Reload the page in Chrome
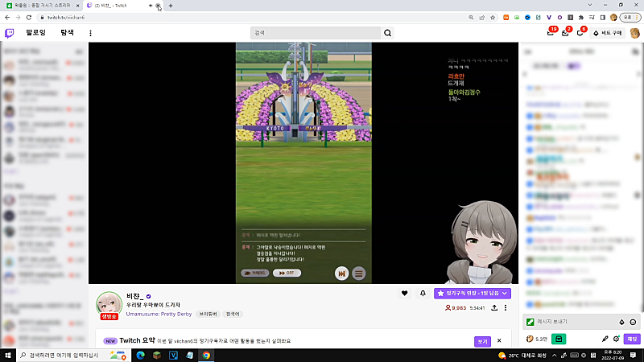 (29, 18)
